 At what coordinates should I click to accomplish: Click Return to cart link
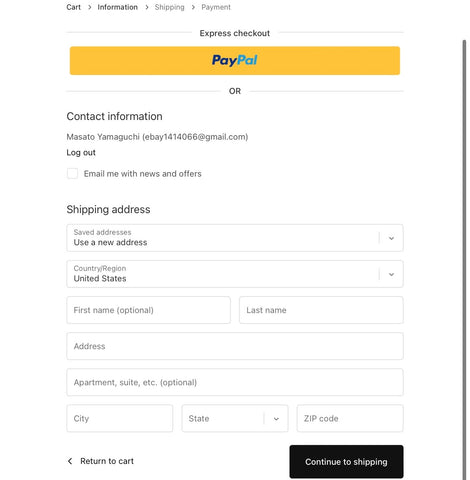click(x=107, y=461)
